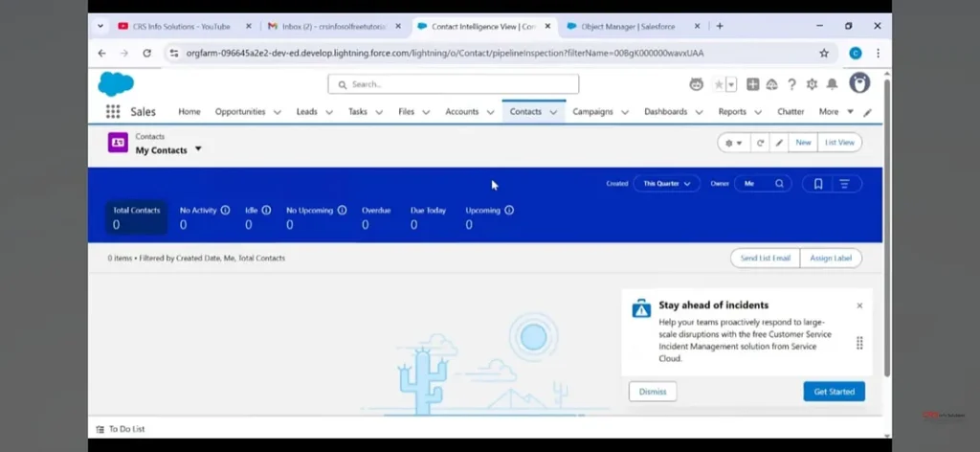
Task: Open the This Quarter created dropdown
Action: coord(666,184)
